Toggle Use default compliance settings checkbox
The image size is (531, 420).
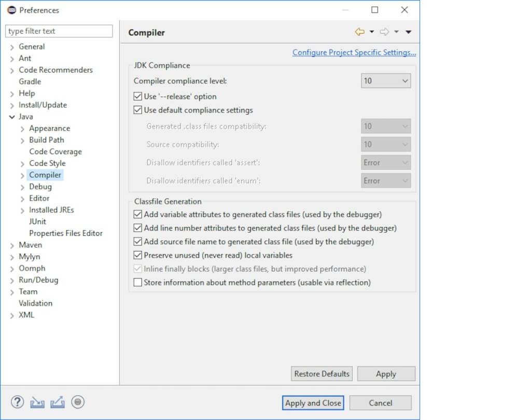click(138, 110)
